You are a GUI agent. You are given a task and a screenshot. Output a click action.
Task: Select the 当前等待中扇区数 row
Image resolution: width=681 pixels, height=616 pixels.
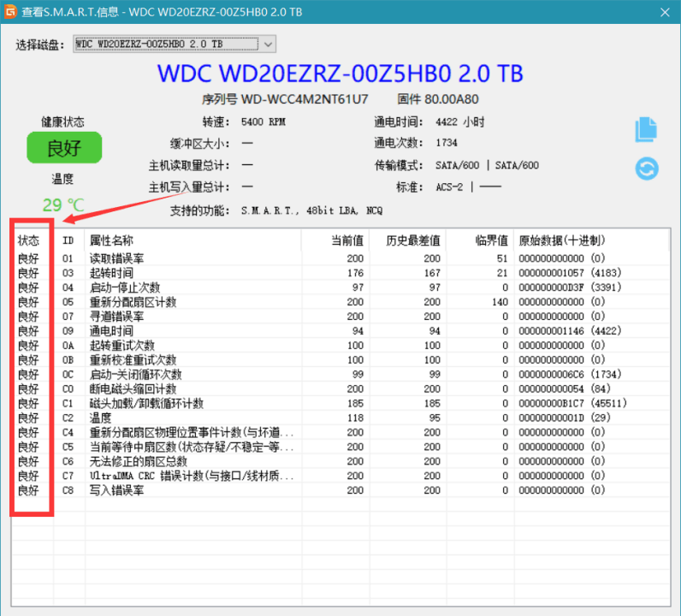tap(340, 447)
